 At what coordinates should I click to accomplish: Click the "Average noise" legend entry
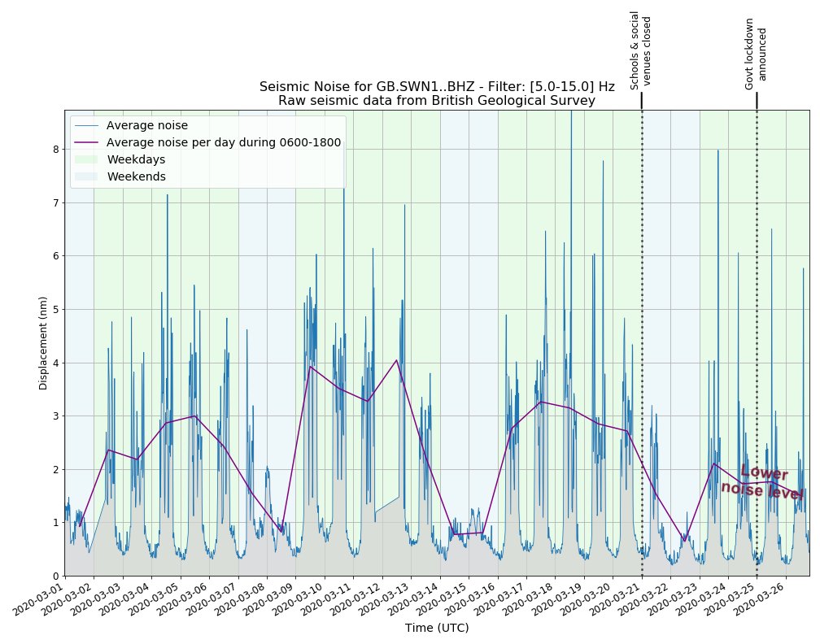pyautogui.click(x=146, y=125)
